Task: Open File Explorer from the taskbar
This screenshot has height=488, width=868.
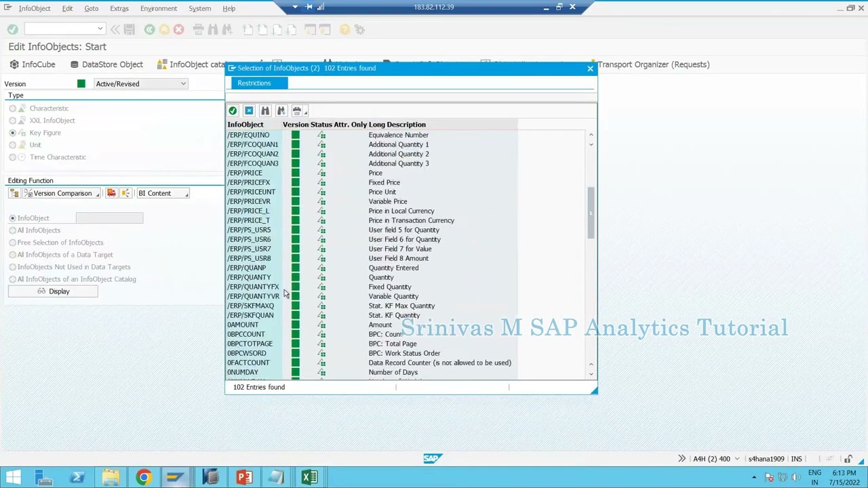Action: point(111,477)
